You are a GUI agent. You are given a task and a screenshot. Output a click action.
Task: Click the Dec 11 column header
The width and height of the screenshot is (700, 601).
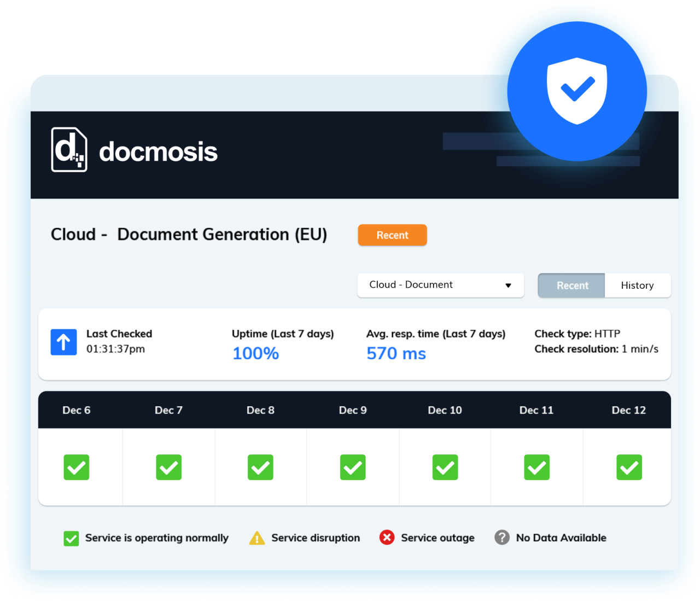[536, 410]
